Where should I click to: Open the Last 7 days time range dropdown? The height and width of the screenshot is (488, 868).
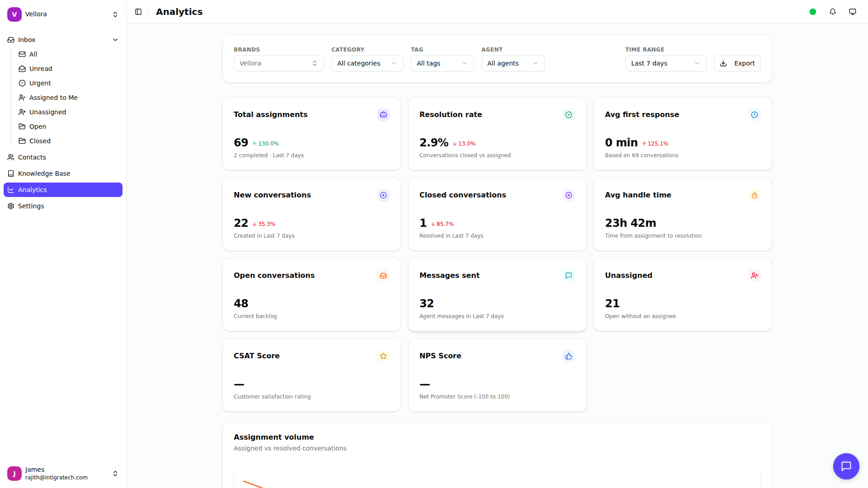tap(666, 63)
